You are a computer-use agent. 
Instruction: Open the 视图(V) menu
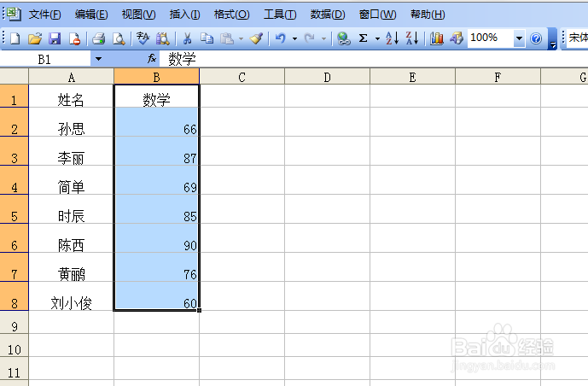pyautogui.click(x=138, y=15)
